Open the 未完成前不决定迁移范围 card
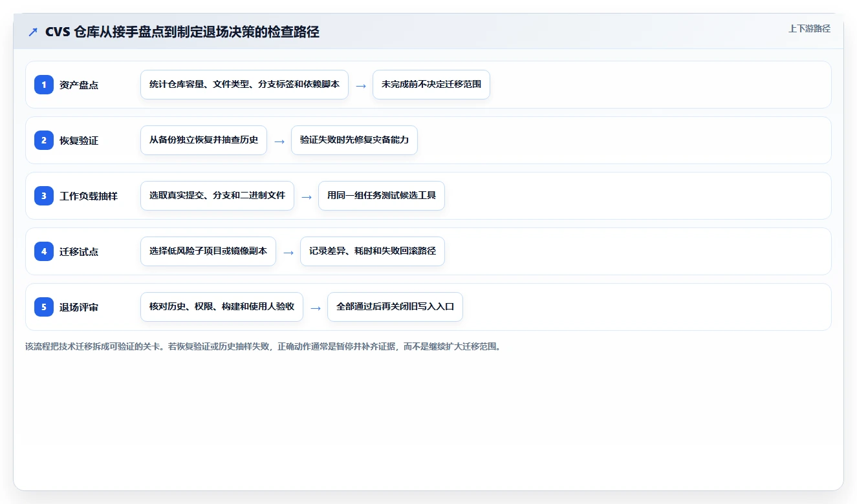The height and width of the screenshot is (504, 857). click(431, 85)
